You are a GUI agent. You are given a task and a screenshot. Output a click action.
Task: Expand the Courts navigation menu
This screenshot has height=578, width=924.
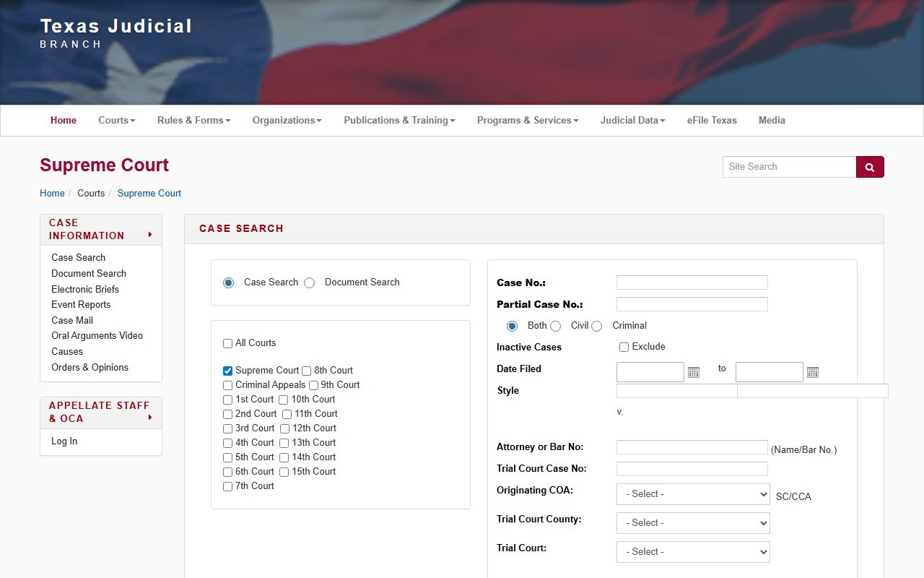tap(117, 121)
